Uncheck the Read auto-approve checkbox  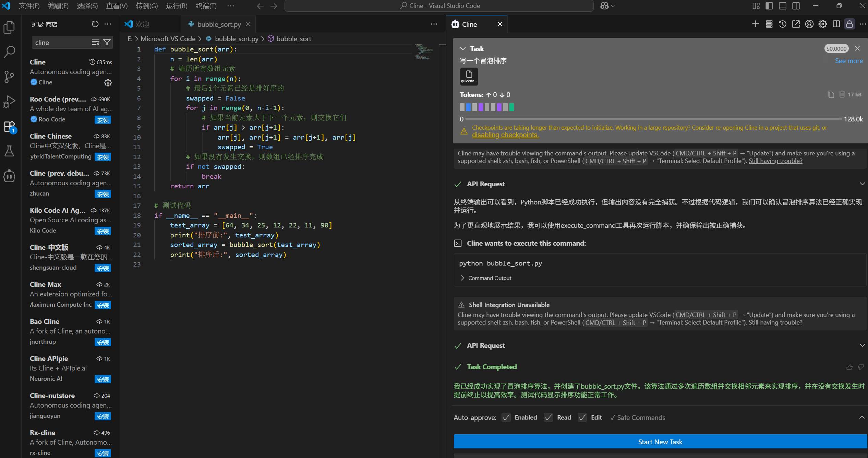[x=548, y=417]
